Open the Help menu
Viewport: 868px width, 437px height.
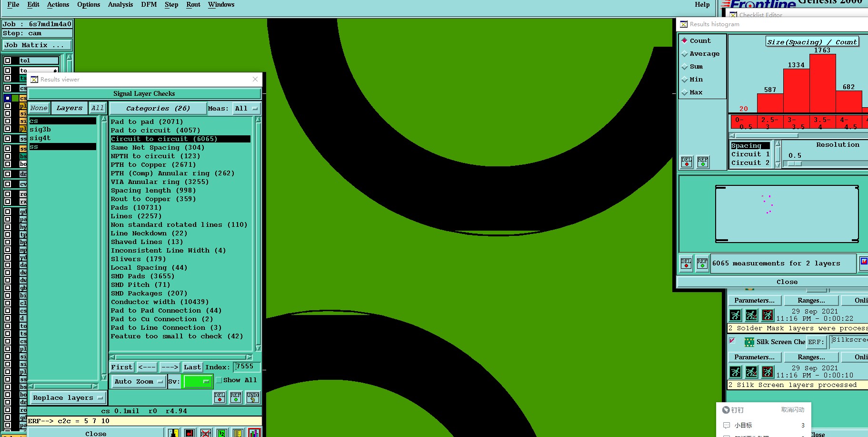click(x=702, y=4)
